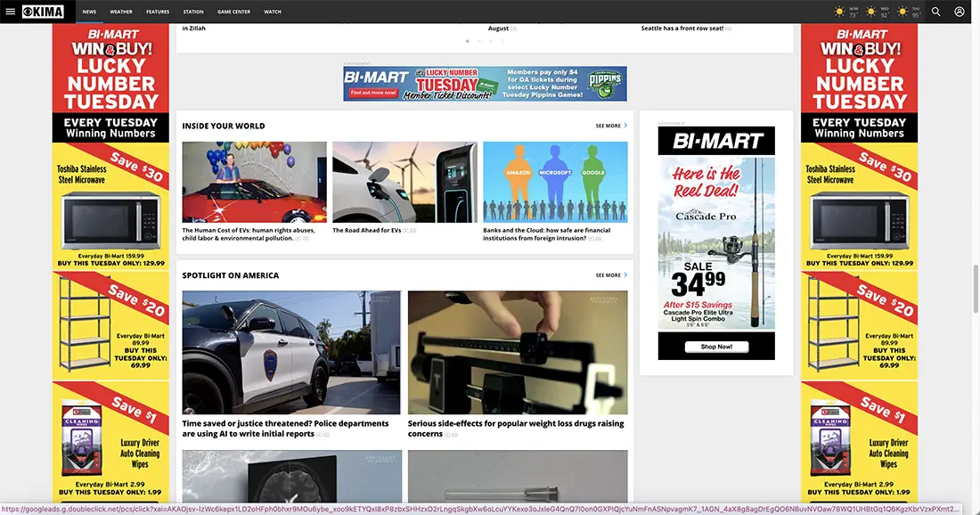
Task: Click 'Seattle has a front row seat!' headline
Action: tap(682, 29)
